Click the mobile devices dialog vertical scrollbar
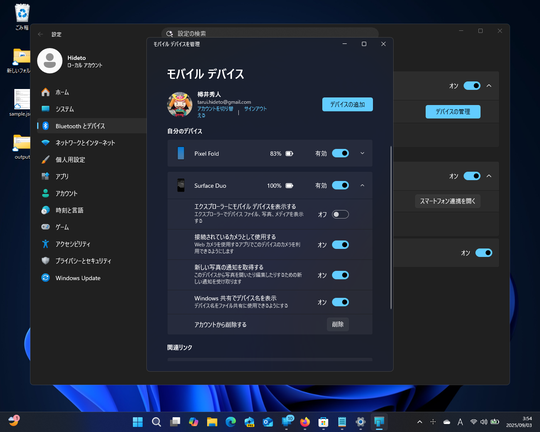Viewport: 540px width, 432px height. click(391, 227)
